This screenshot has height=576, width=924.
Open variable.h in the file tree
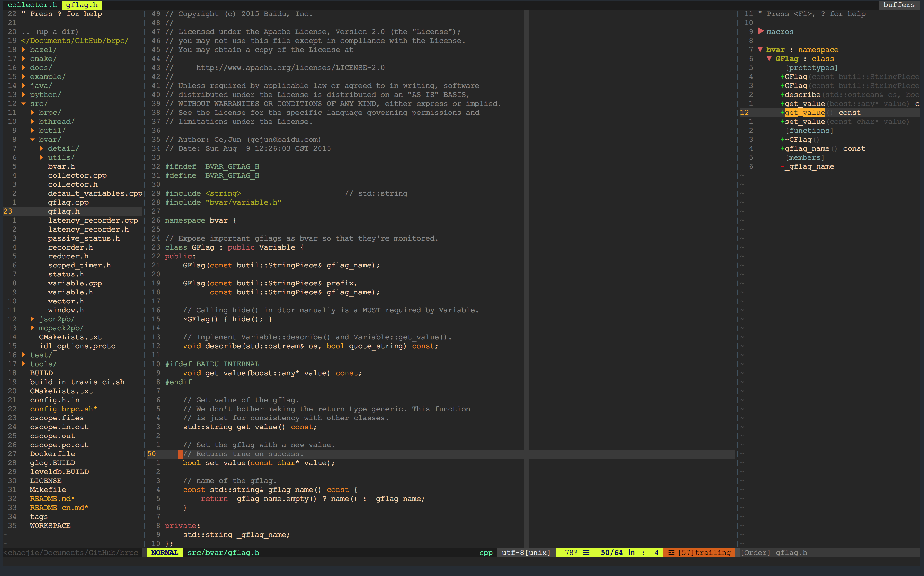[70, 292]
